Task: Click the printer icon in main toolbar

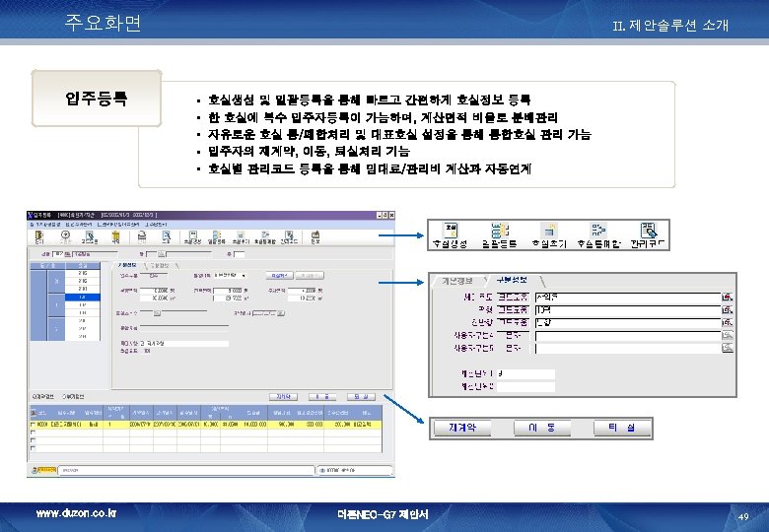Action: pyautogui.click(x=142, y=236)
